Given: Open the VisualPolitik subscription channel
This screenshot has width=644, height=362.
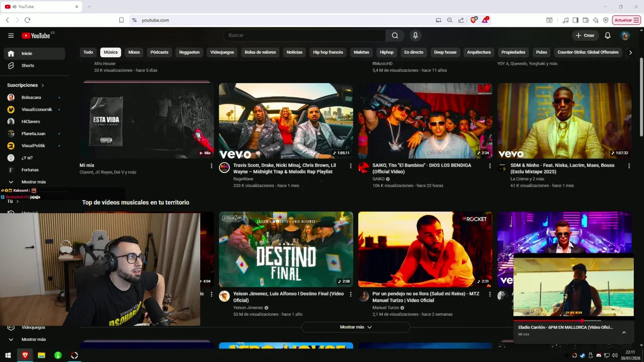Looking at the screenshot, I should (x=34, y=145).
